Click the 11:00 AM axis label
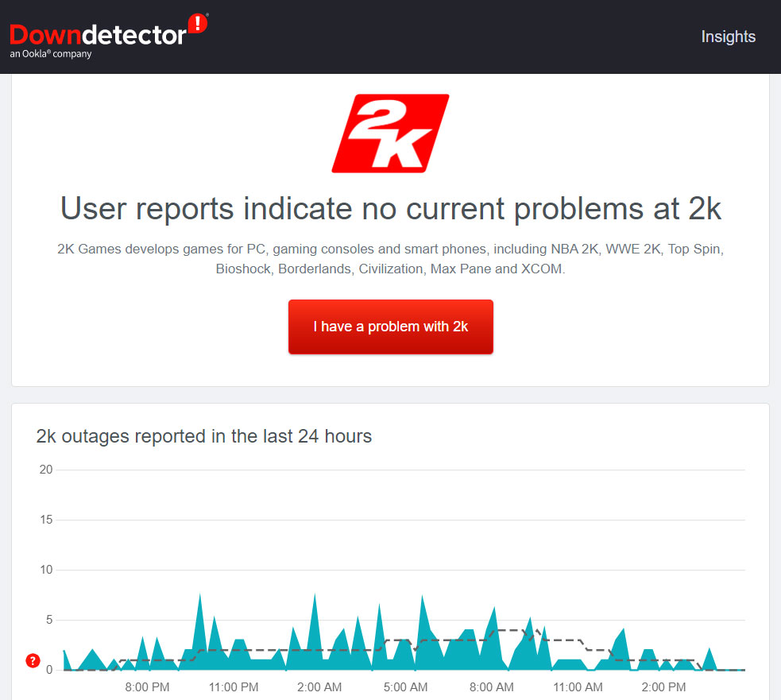This screenshot has width=781, height=700. coord(578,687)
